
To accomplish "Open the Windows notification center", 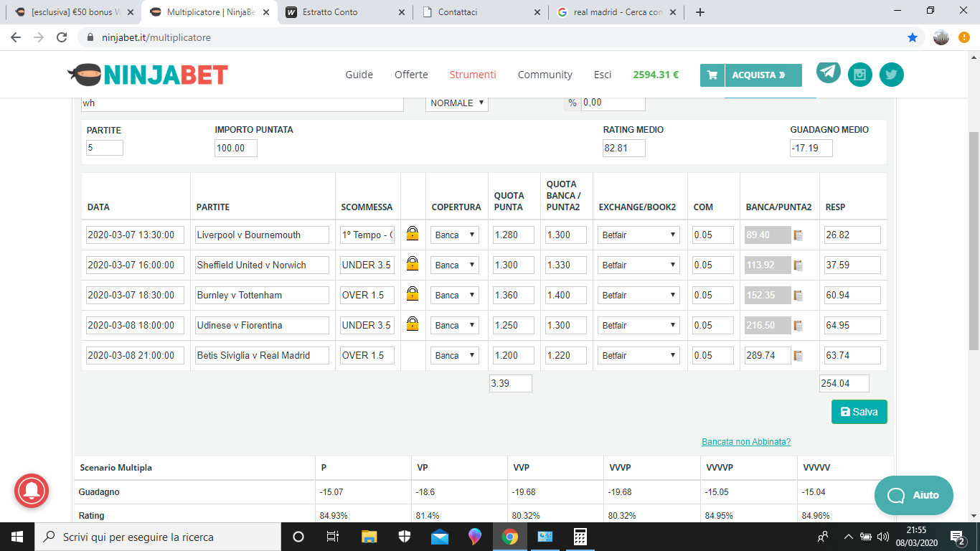I will click(x=957, y=537).
